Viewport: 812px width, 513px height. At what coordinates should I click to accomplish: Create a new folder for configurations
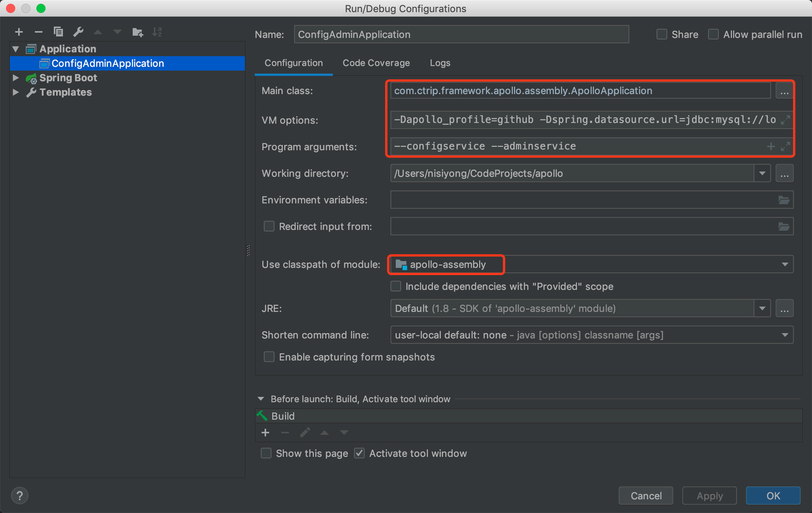tap(138, 32)
